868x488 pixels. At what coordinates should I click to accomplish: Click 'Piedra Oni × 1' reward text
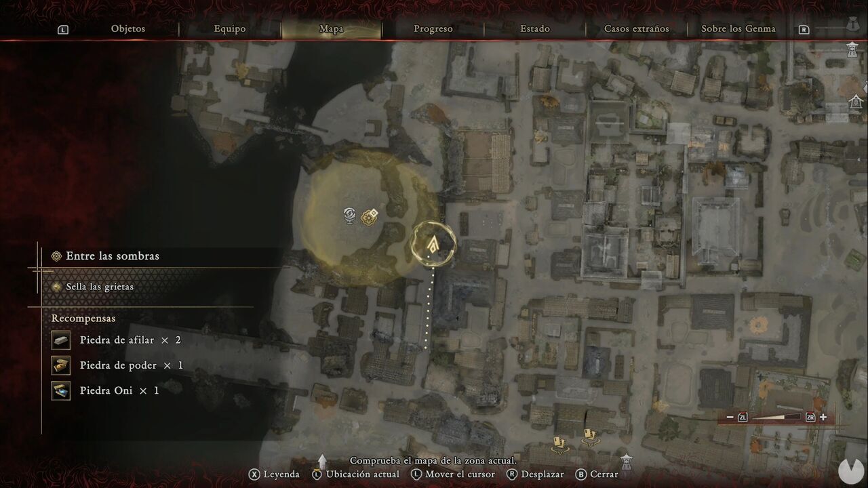coord(119,391)
